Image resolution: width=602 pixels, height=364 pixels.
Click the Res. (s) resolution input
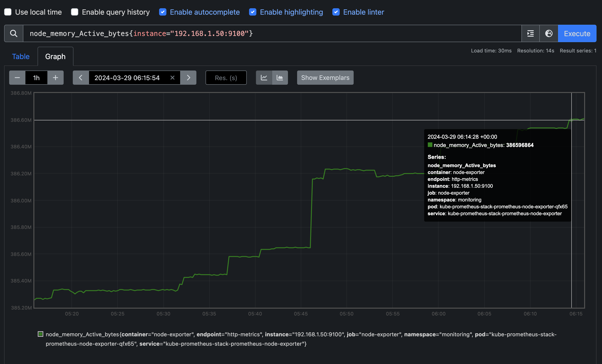click(226, 78)
